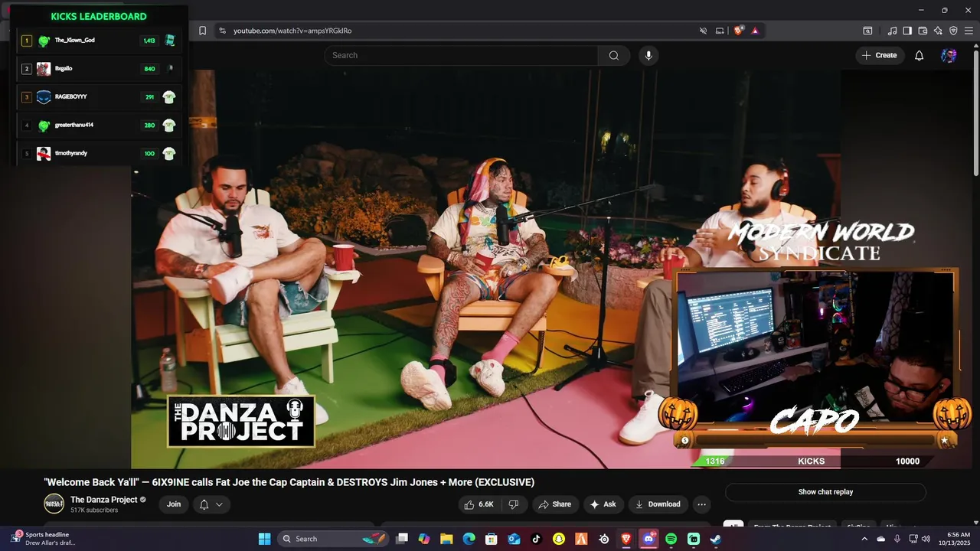980x551 pixels.
Task: Open The Danza Project channel avatar
Action: click(x=54, y=504)
